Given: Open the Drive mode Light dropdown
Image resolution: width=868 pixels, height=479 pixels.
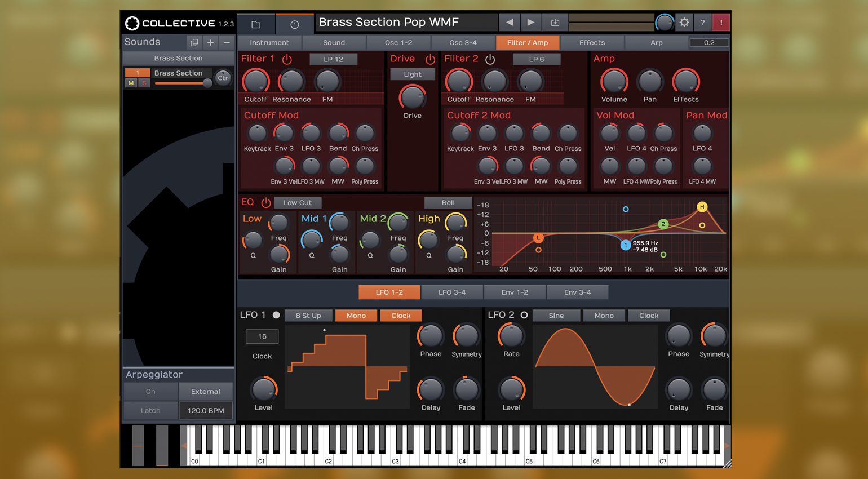Looking at the screenshot, I should point(412,74).
